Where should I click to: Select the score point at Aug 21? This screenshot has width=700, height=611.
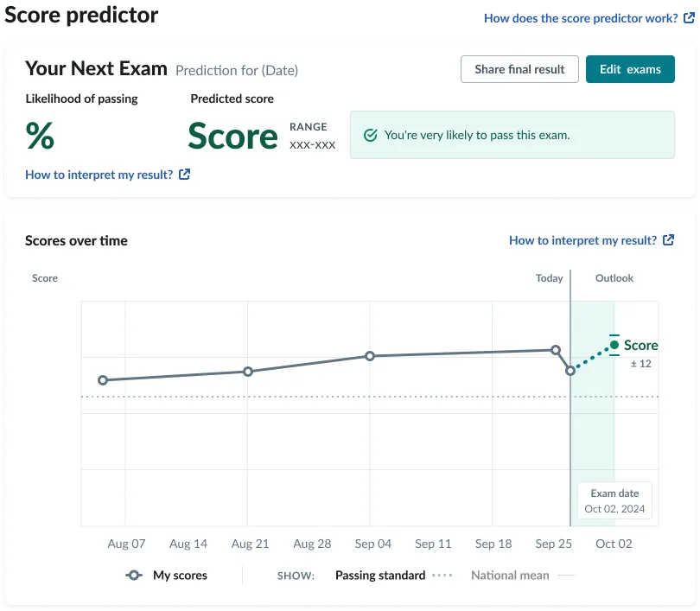point(248,372)
